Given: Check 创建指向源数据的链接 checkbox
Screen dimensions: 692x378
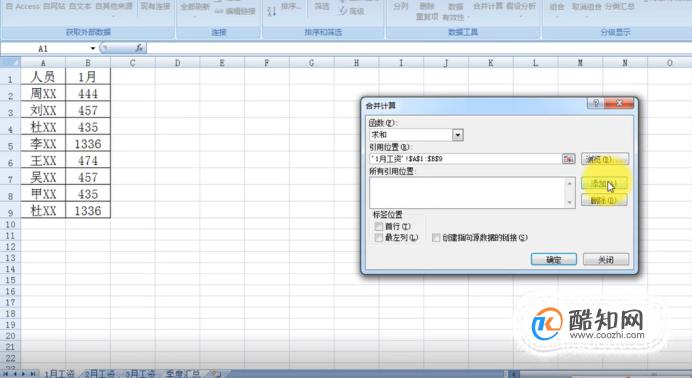Looking at the screenshot, I should 436,238.
